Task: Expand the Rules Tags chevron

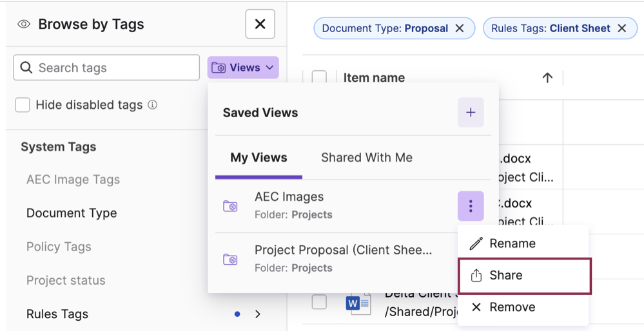Action: point(258,314)
